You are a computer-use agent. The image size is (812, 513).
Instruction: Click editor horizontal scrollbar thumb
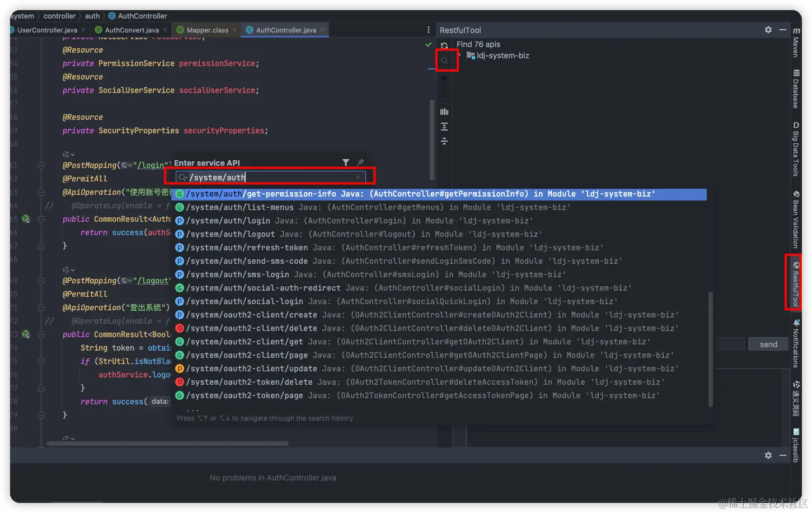pyautogui.click(x=167, y=444)
